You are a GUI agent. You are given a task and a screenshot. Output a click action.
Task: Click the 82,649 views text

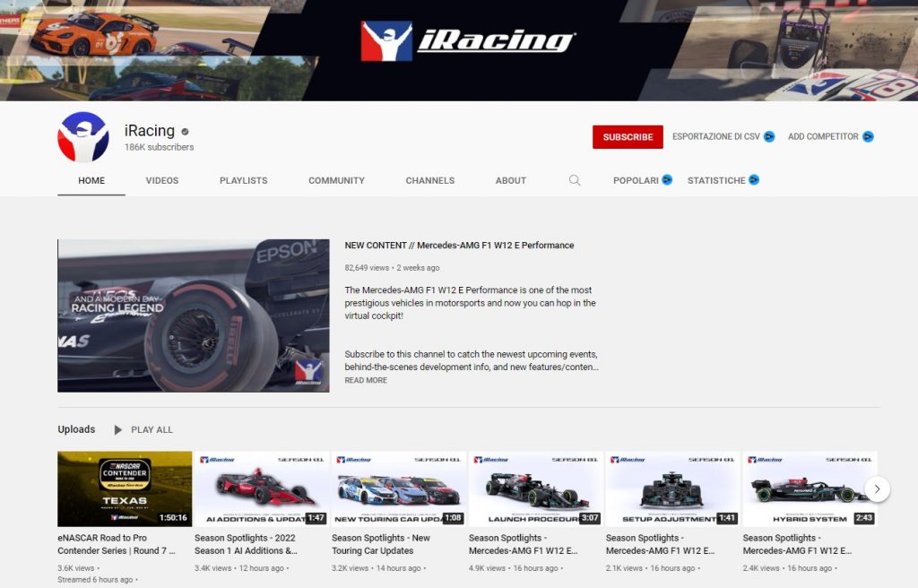[367, 268]
